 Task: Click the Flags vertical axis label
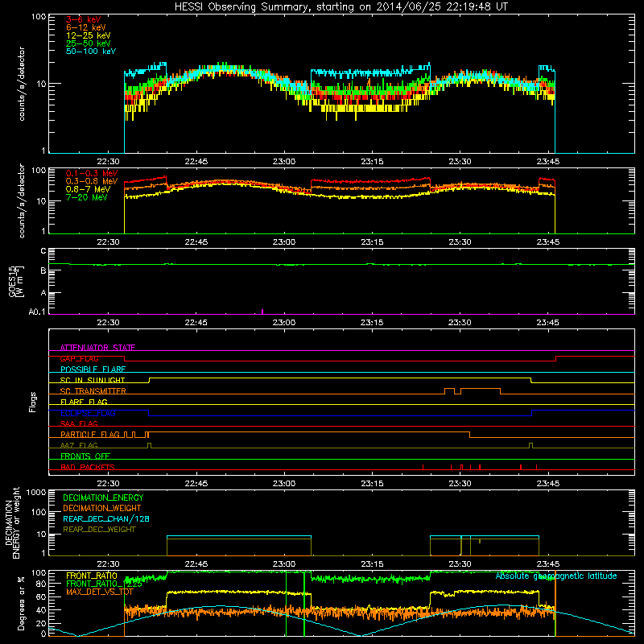point(33,402)
